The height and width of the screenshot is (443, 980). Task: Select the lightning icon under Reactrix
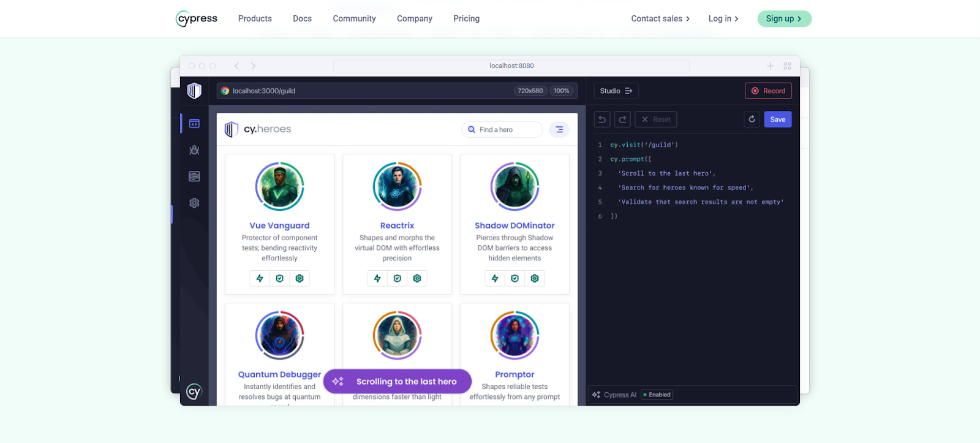377,279
